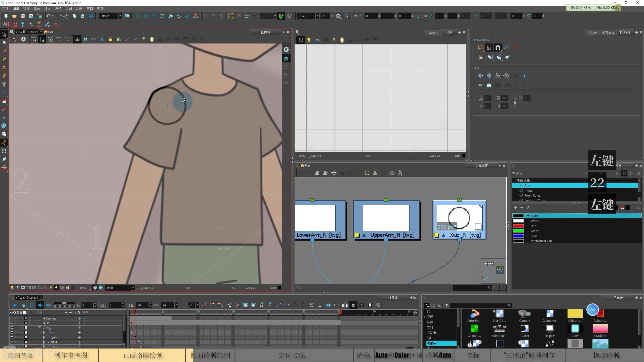The height and width of the screenshot is (362, 644).
Task: Switch to the 绘图替换 tab
Action: [x=608, y=33]
